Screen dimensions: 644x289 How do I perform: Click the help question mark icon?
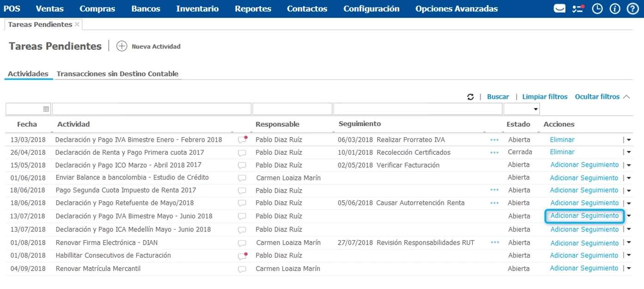(632, 9)
